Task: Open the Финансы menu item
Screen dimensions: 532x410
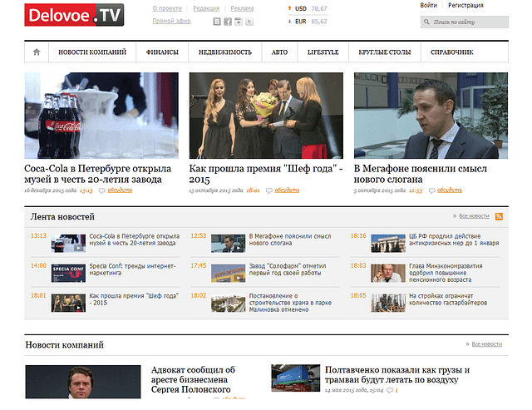Action: (x=162, y=52)
